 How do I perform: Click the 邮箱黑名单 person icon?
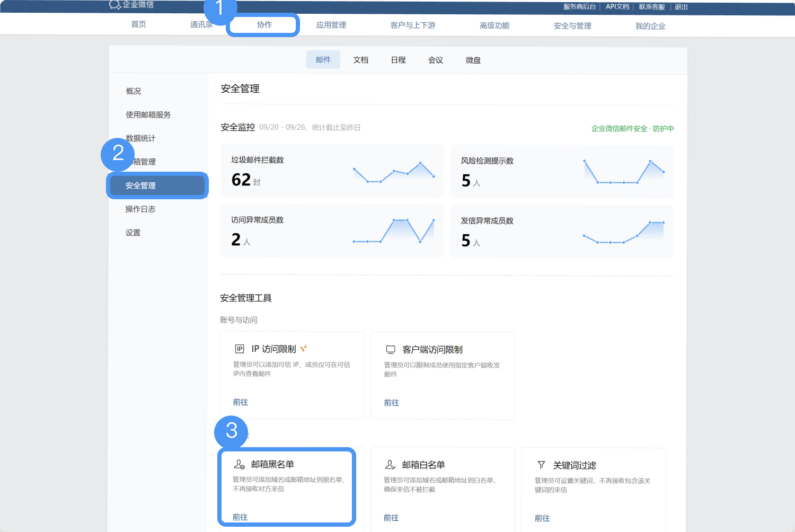[x=239, y=464]
